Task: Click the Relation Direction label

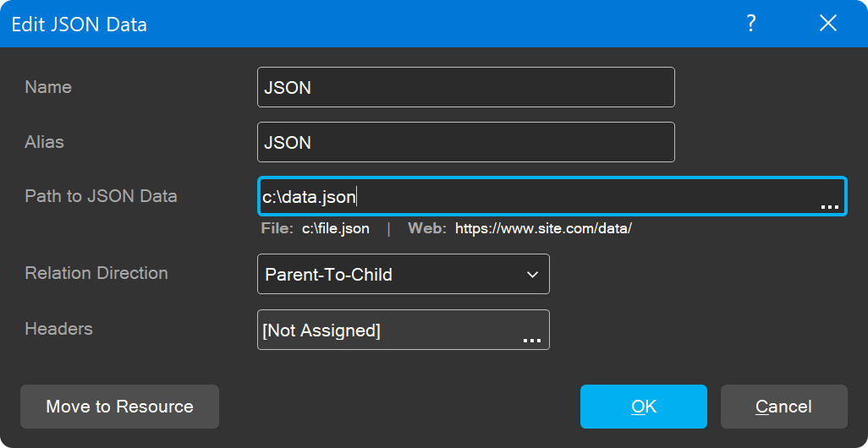Action: [96, 273]
